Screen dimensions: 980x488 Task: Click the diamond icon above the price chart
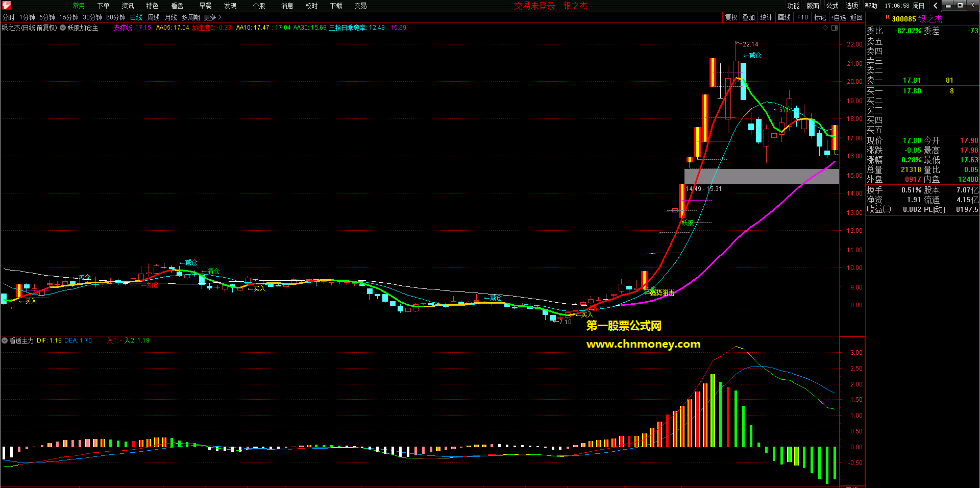point(825,28)
